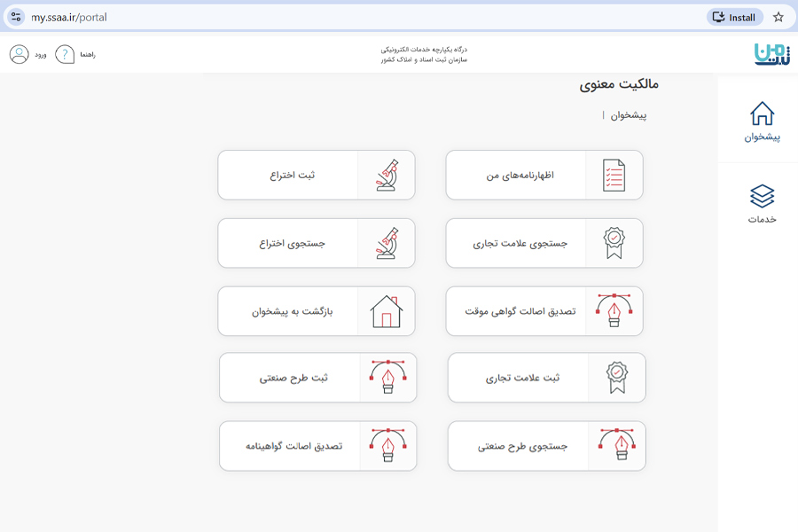Click the bookmark star icon in the address bar
Viewport: 798px width, 532px height.
pyautogui.click(x=777, y=16)
